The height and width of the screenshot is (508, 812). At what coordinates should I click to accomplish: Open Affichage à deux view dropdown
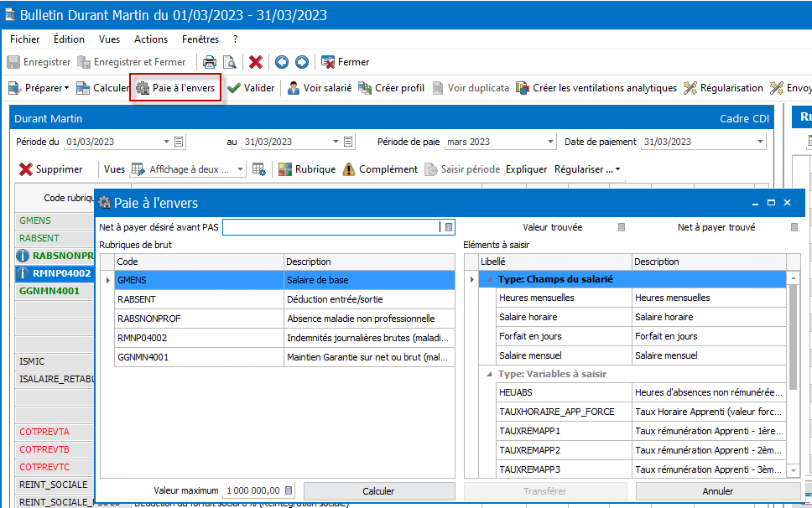click(240, 169)
